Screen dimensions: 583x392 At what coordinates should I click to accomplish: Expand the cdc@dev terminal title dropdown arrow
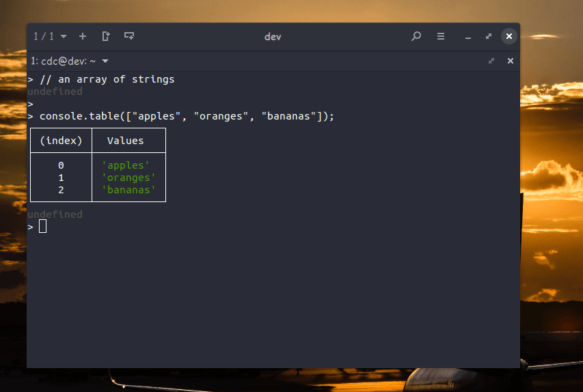tap(105, 61)
